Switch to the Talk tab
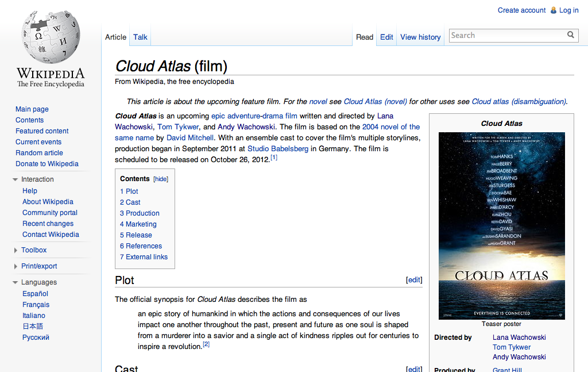This screenshot has height=372, width=588. 140,37
